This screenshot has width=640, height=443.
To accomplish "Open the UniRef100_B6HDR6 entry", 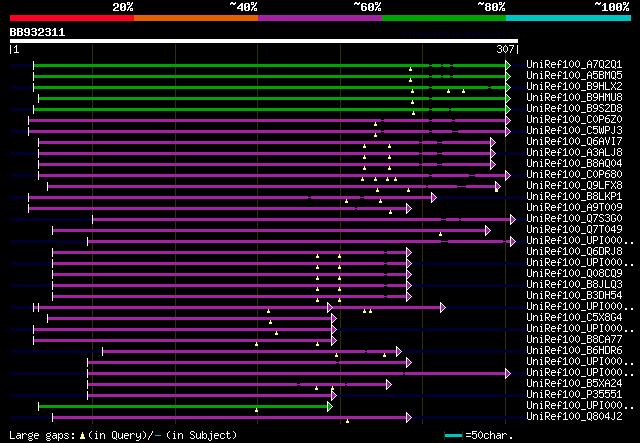I will pos(574,351).
